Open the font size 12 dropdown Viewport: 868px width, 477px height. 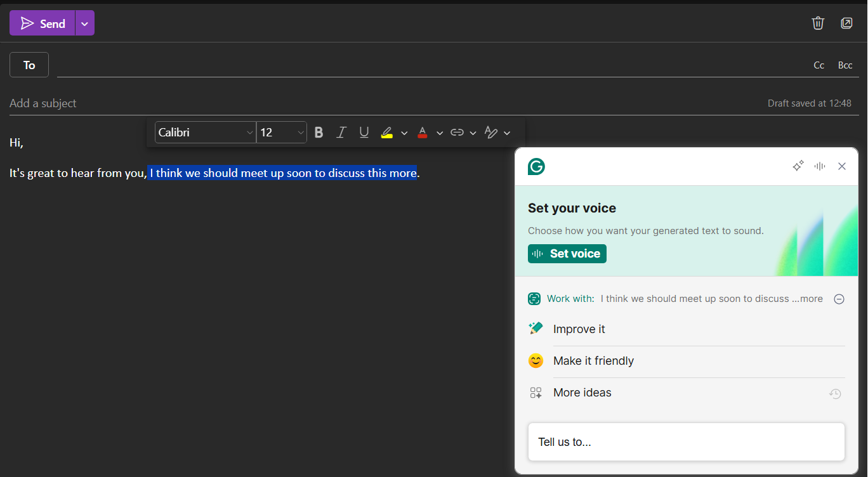(x=281, y=132)
